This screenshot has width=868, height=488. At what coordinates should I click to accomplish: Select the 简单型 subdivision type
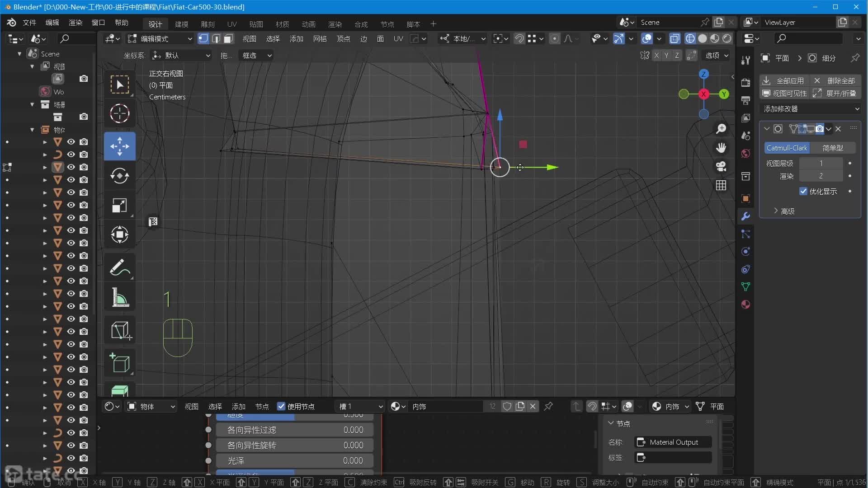(833, 148)
